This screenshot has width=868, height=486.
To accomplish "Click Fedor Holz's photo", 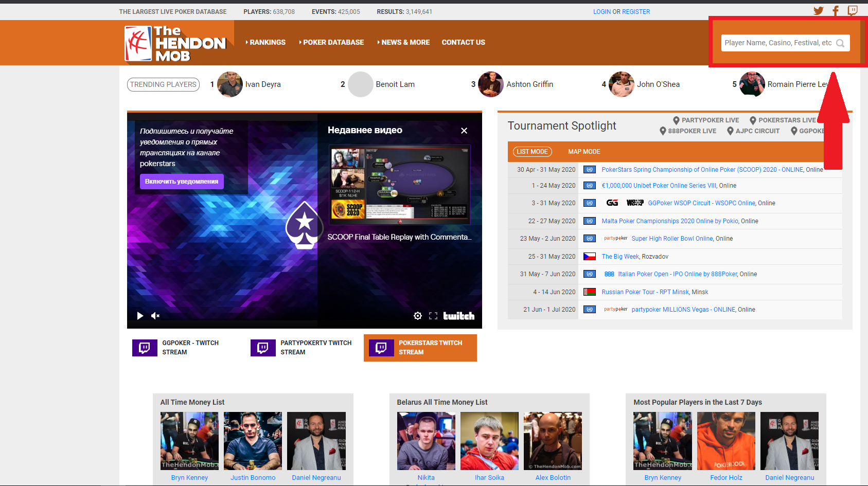I will pos(726,441).
